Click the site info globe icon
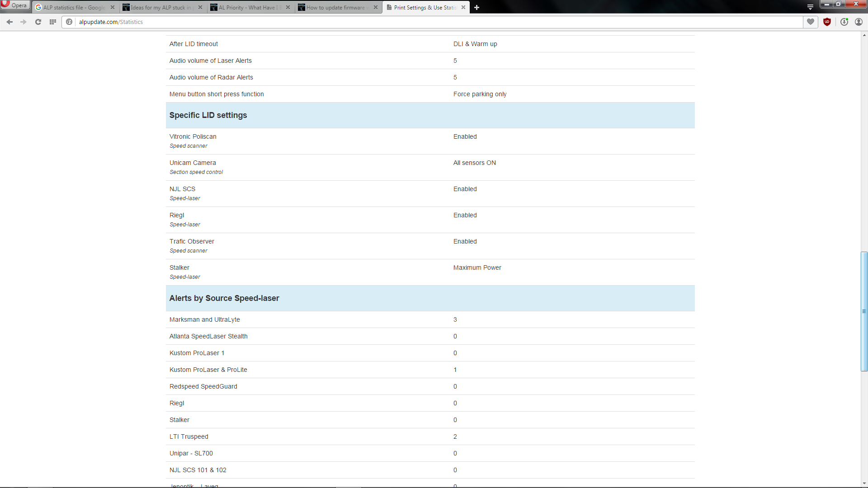Screen dimensions: 868x488 pos(69,22)
